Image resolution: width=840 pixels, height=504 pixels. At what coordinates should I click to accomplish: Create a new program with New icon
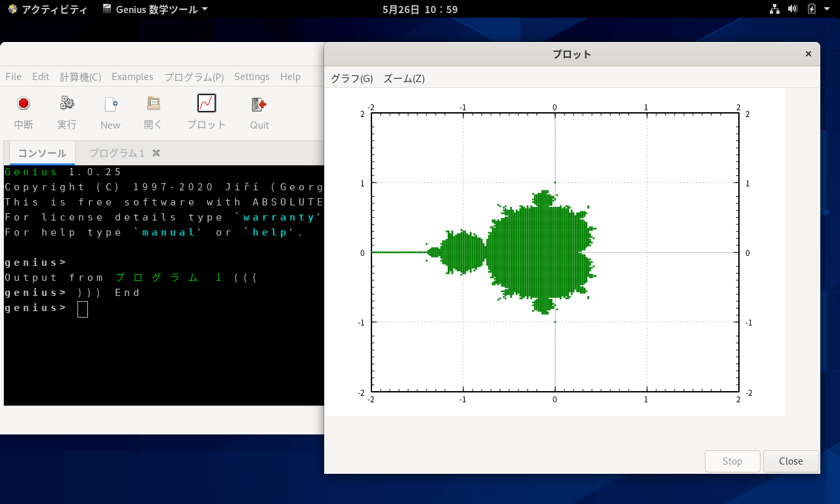pyautogui.click(x=110, y=104)
